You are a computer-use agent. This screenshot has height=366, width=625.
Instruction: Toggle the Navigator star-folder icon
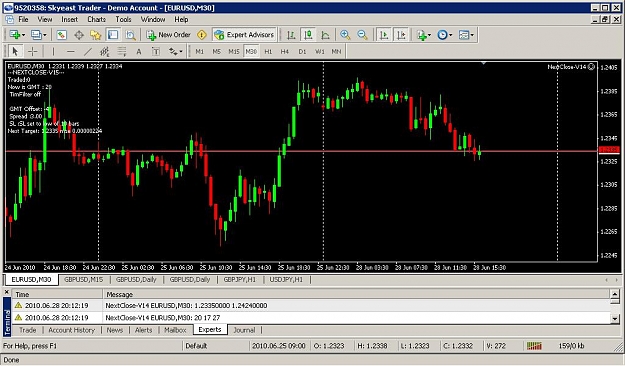[x=96, y=35]
